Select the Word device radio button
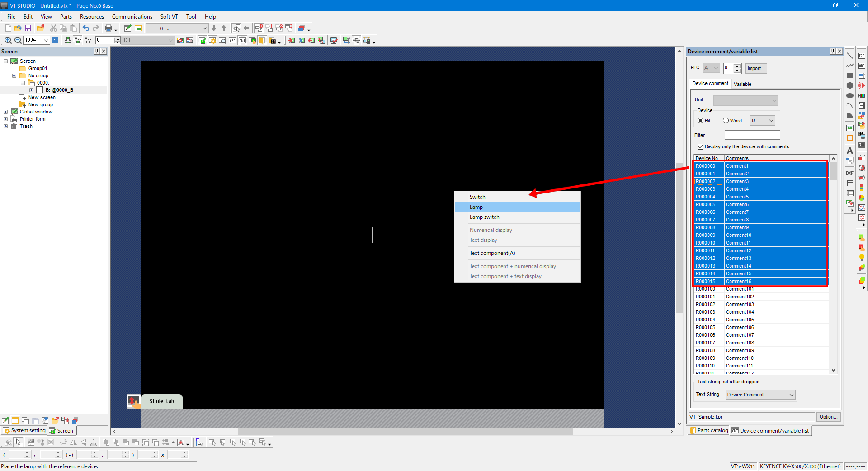Screen dimensions: 868x471 pyautogui.click(x=726, y=121)
